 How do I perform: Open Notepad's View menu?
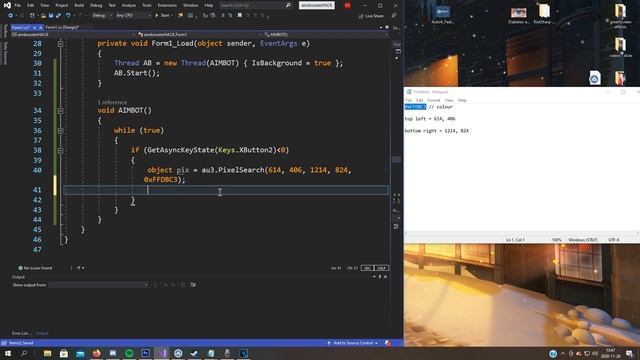[x=449, y=100]
